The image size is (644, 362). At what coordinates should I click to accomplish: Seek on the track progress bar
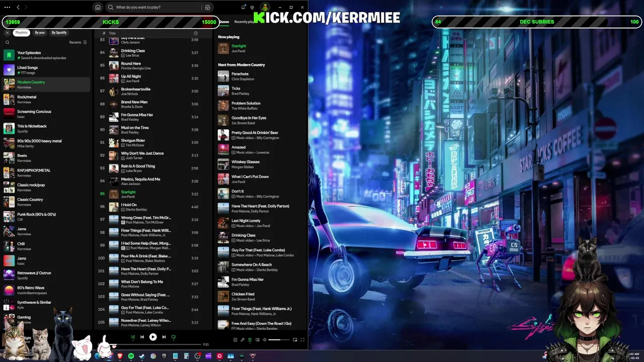[x=154, y=344]
